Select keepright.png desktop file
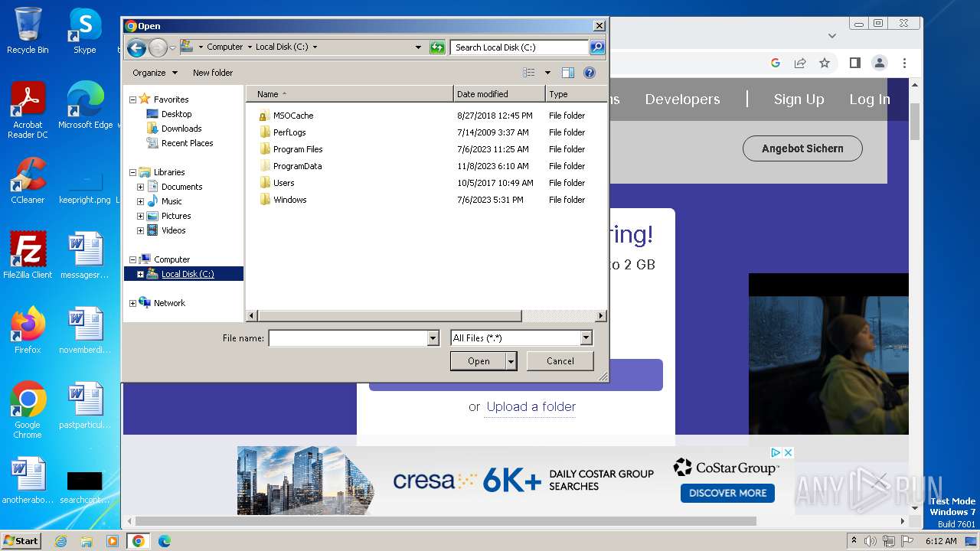 (x=85, y=188)
